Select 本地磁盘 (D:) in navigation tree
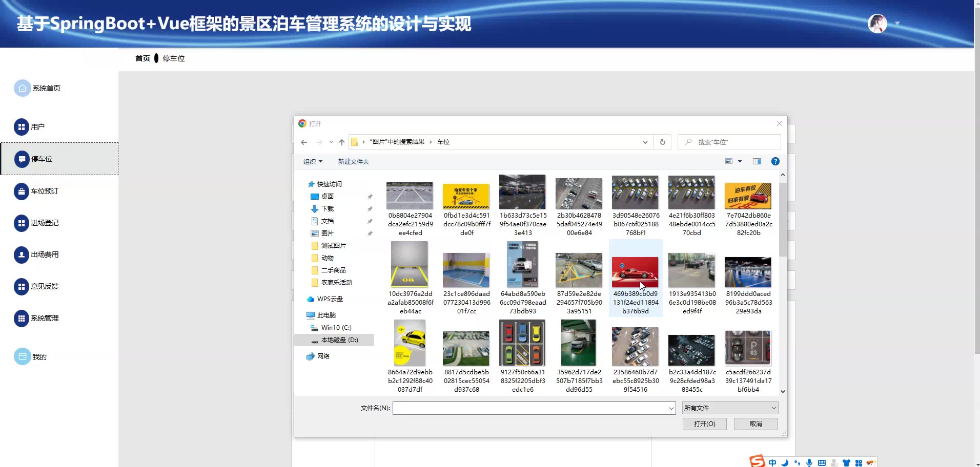Screen dimensions: 980x467 tap(339, 340)
